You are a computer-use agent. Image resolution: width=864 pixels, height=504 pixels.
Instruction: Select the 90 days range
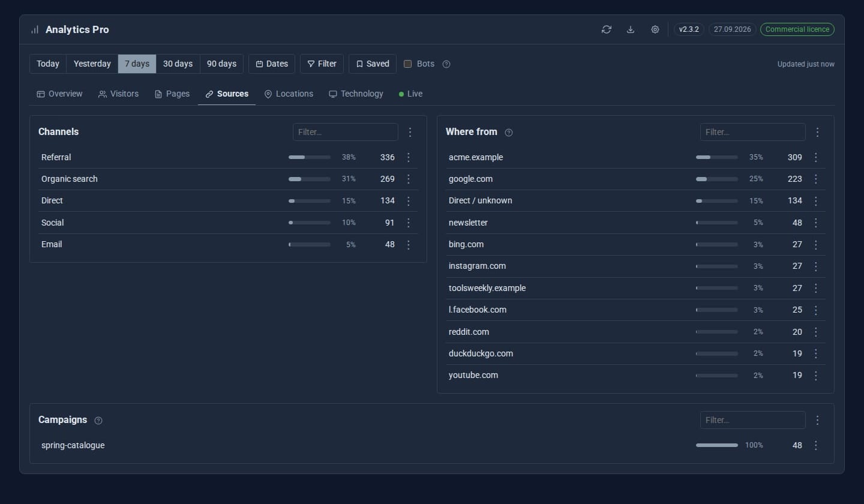click(x=222, y=64)
